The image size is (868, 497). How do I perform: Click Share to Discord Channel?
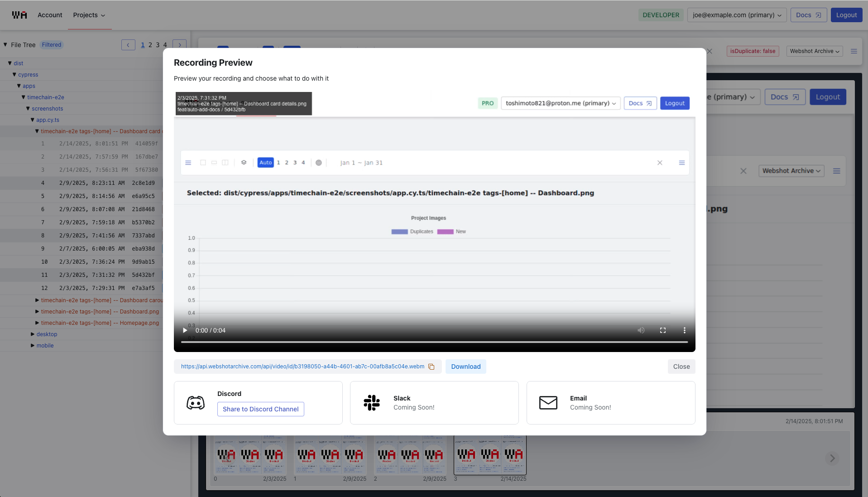(260, 409)
